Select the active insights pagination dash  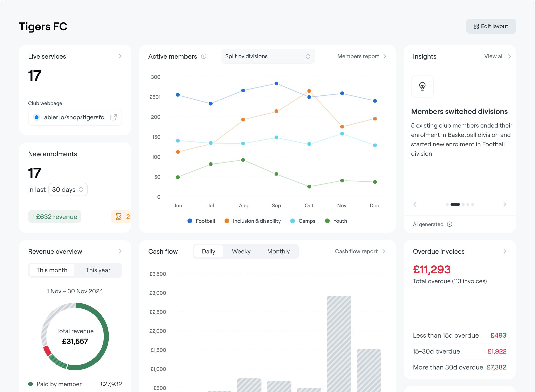pos(455,204)
